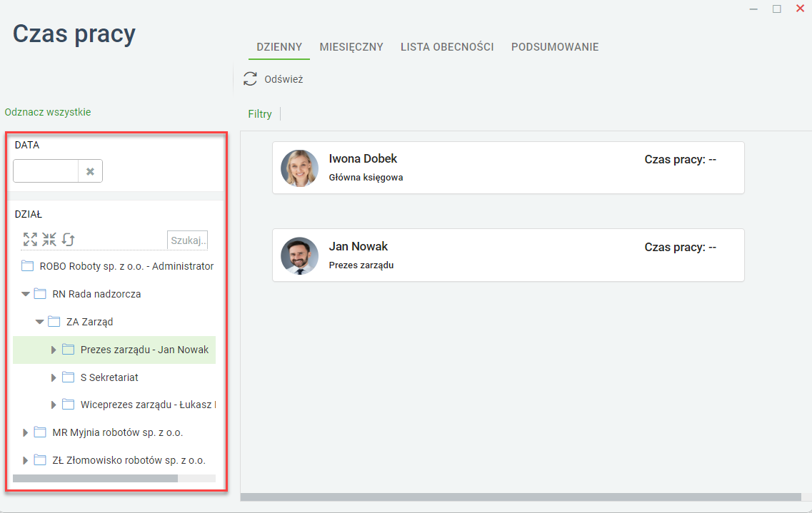Screen dimensions: 812x513
Task: Click the S Sekretariat folder icon
Action: coord(68,377)
